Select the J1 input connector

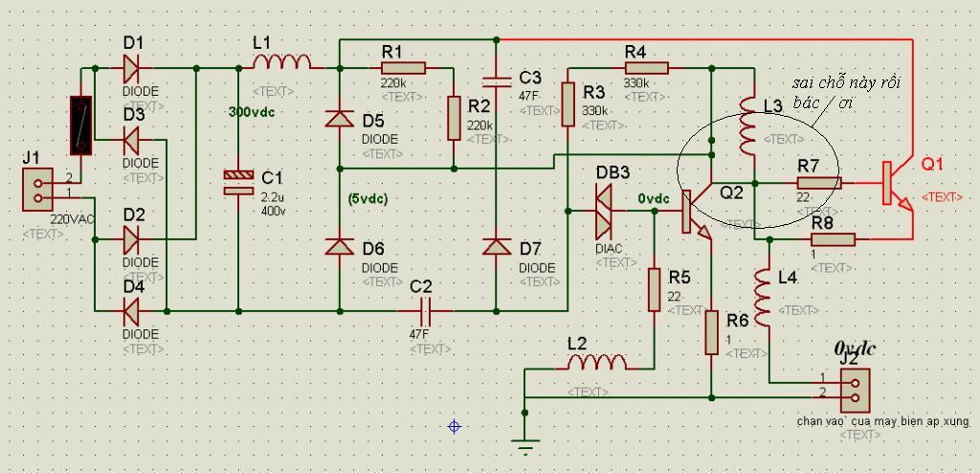(x=38, y=191)
